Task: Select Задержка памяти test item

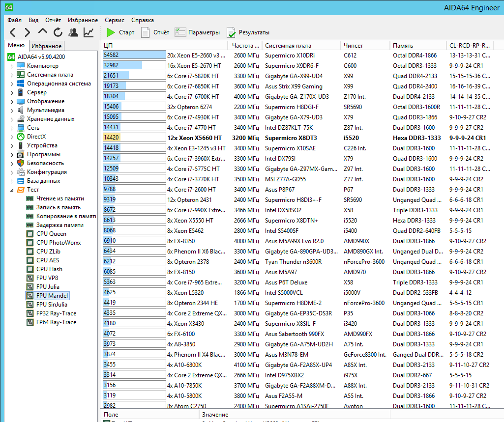Action: 60,225
